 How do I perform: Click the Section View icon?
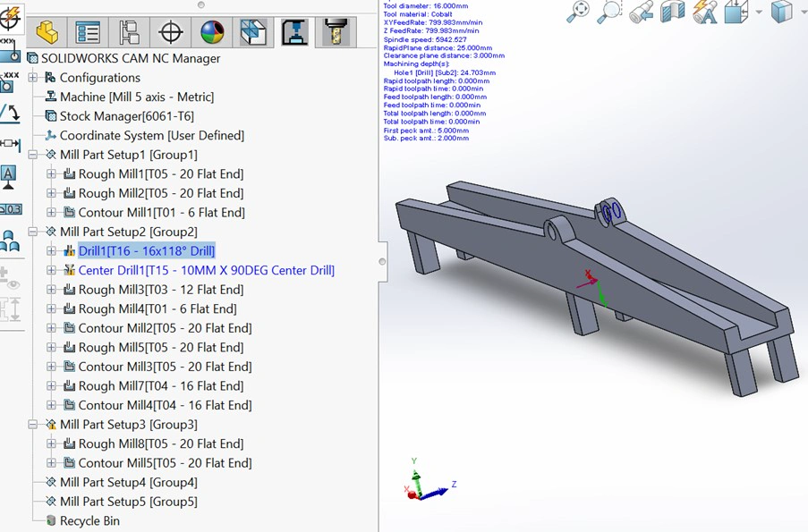click(673, 12)
